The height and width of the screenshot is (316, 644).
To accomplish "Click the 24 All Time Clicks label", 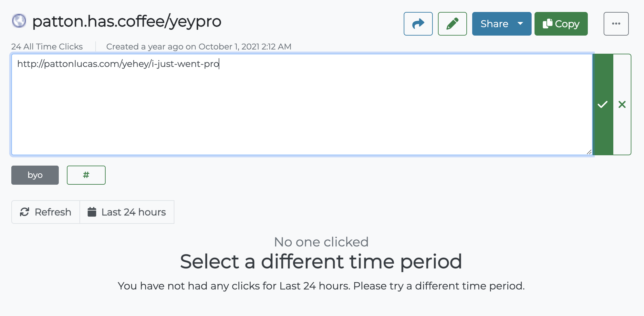I will [x=47, y=47].
